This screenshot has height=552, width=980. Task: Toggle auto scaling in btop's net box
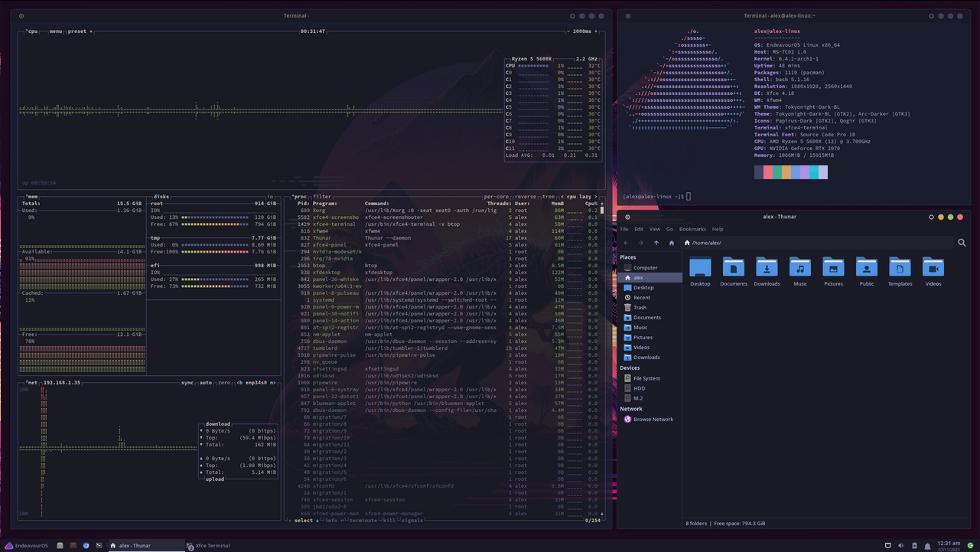coord(206,382)
